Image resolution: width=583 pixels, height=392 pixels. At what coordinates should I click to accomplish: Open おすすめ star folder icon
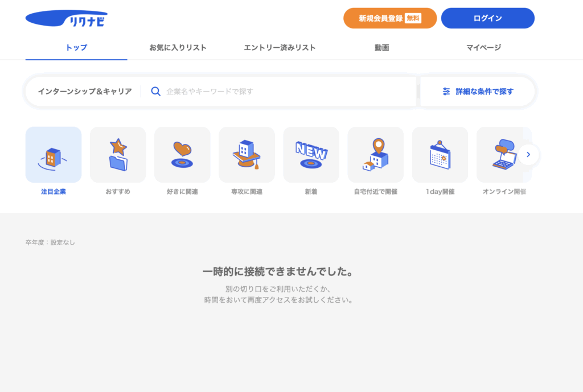[x=118, y=155]
